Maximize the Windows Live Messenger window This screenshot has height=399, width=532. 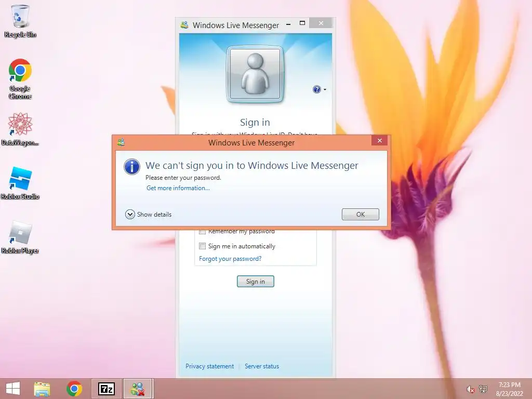[302, 23]
